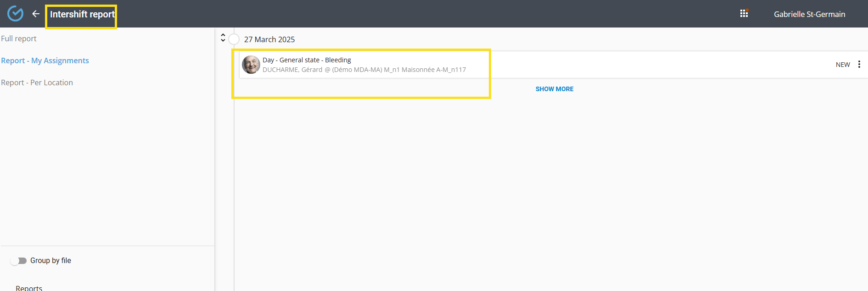Click the Intershift report page title
Viewport: 868px width, 291px height.
(x=82, y=14)
